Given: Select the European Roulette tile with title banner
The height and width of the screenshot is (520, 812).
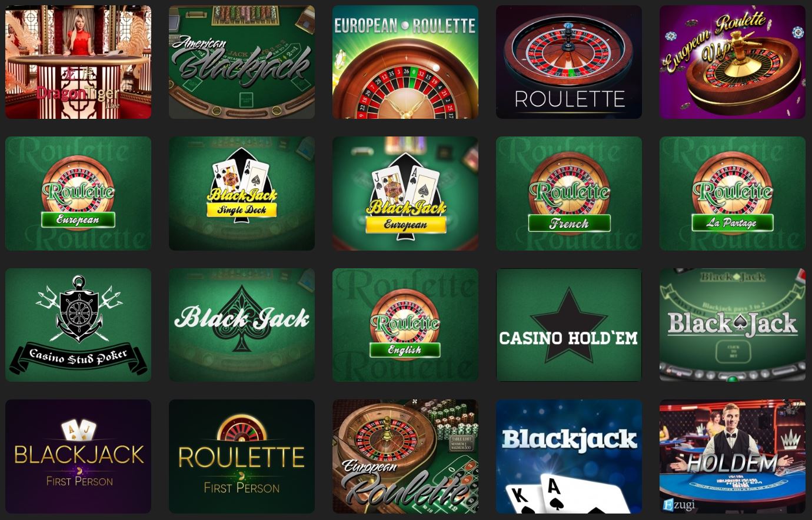Looking at the screenshot, I should [405, 62].
